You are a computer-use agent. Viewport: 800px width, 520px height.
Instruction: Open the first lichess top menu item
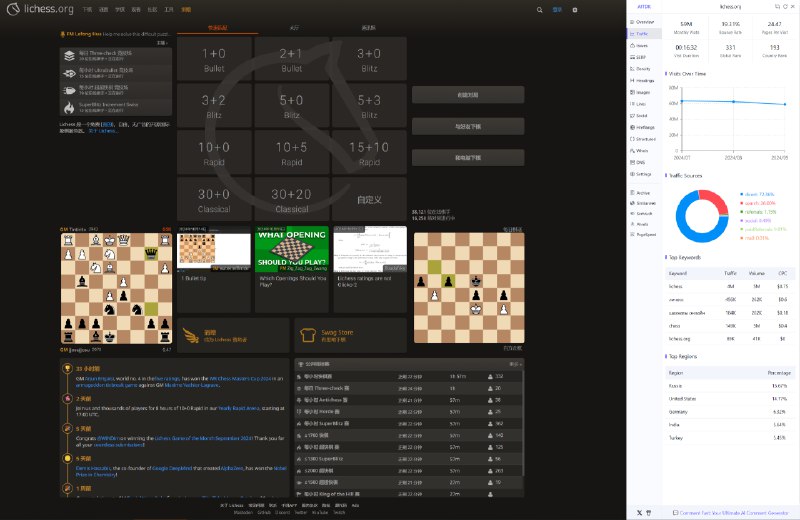click(88, 10)
